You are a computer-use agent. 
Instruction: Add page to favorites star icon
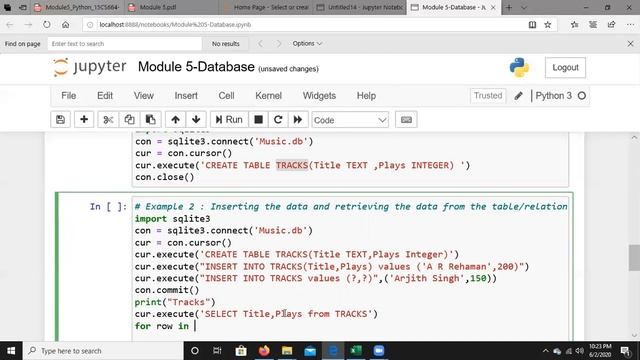(x=548, y=25)
